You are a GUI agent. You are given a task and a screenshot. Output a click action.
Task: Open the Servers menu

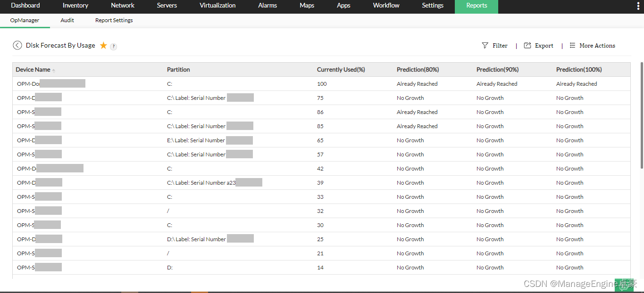pyautogui.click(x=167, y=6)
